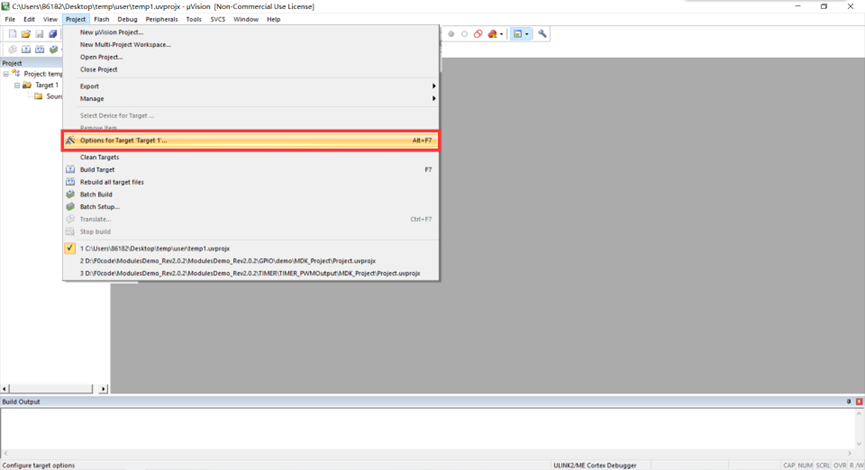Click the Kill All Breakpoints icon

[491, 34]
